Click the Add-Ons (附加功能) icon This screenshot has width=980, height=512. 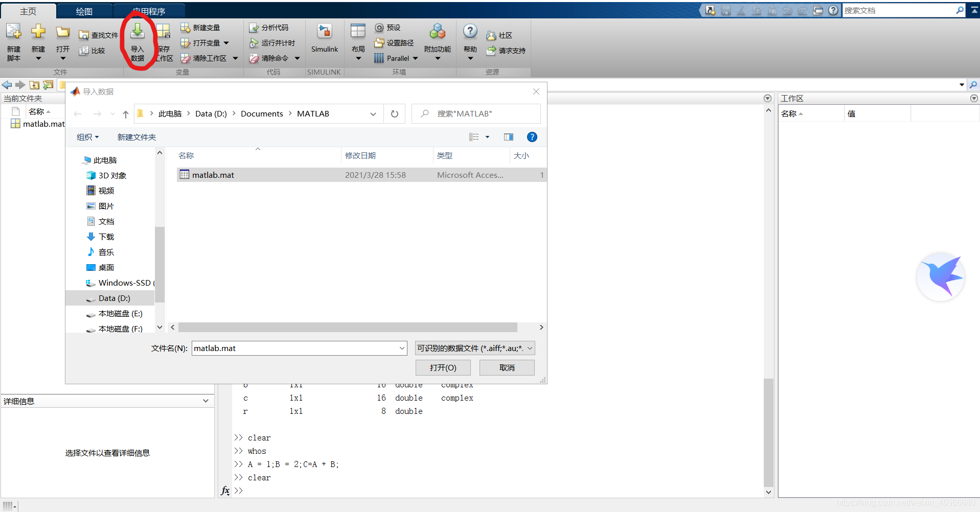click(438, 32)
